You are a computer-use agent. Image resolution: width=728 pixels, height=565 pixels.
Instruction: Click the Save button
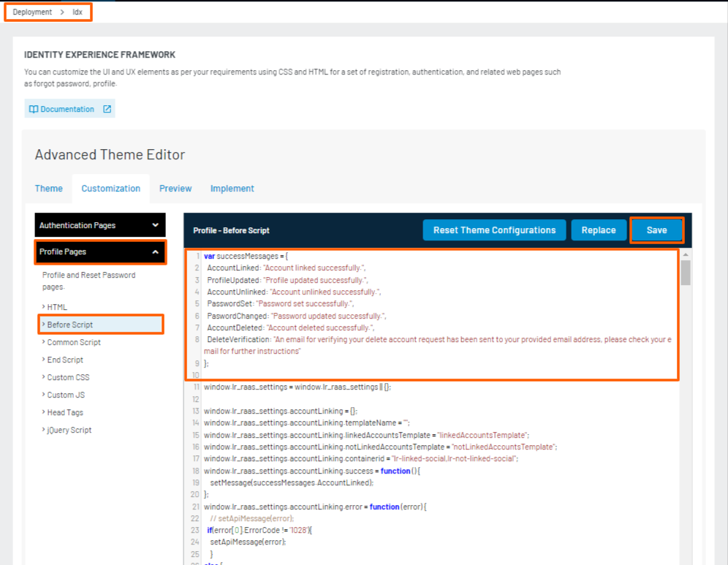656,230
